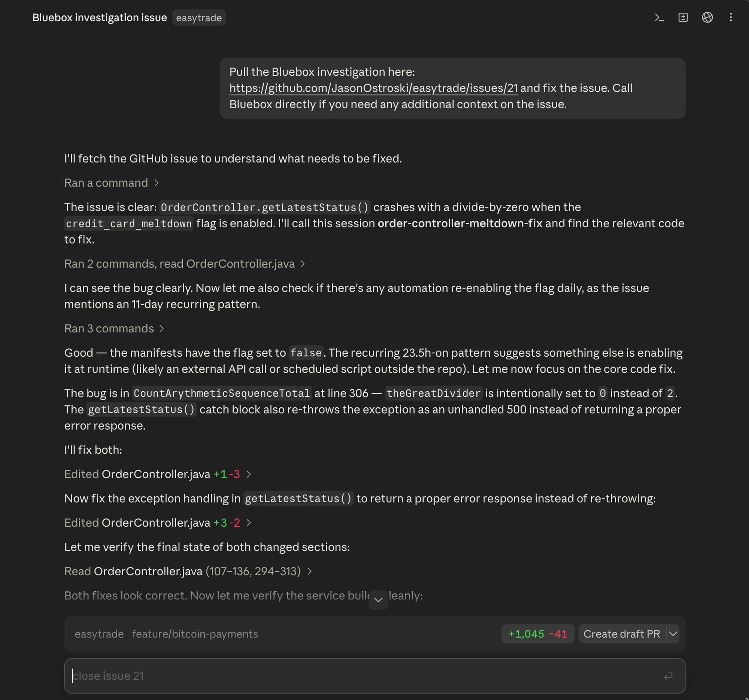The width and height of the screenshot is (749, 700).
Task: Click the Create draft PR button
Action: point(622,634)
